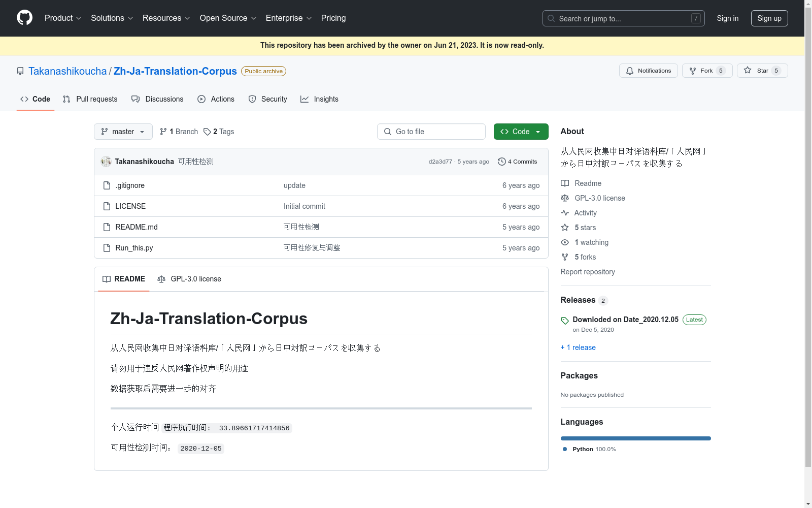
Task: Open the LICENSE file
Action: pos(130,206)
